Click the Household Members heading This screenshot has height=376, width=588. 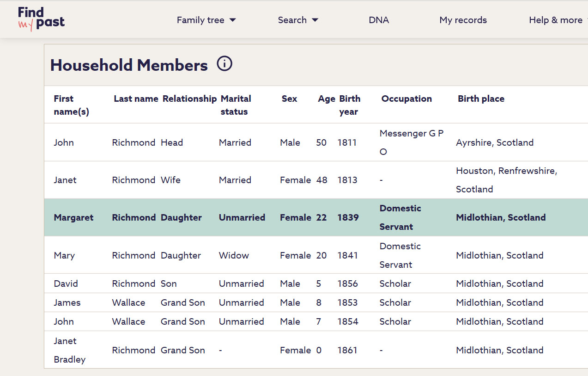tap(129, 65)
